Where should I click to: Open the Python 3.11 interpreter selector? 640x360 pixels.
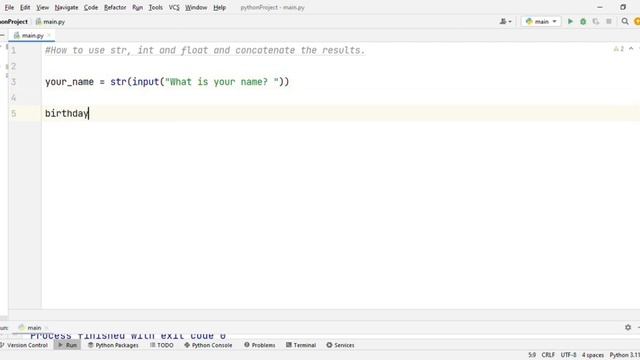(x=624, y=355)
